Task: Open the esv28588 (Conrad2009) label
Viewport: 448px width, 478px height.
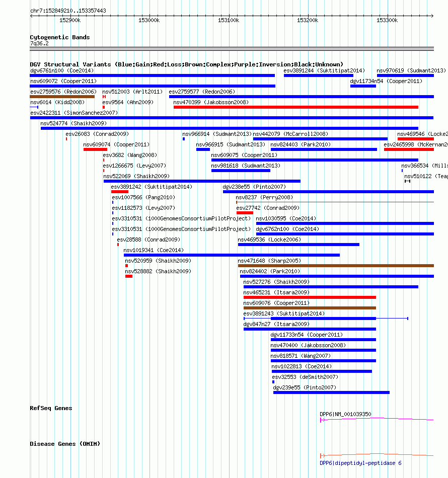Action: pos(149,240)
